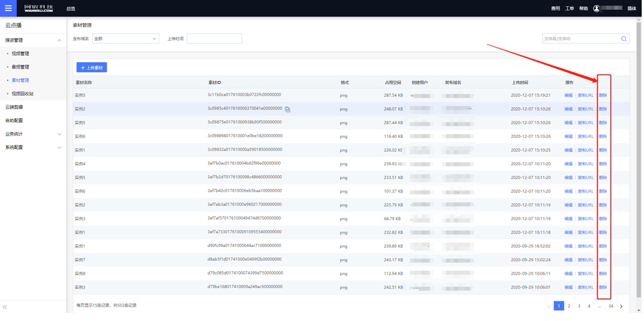Focus the 文件名/文件ID search box
Viewport: 644px width, 321px height.
(x=581, y=39)
